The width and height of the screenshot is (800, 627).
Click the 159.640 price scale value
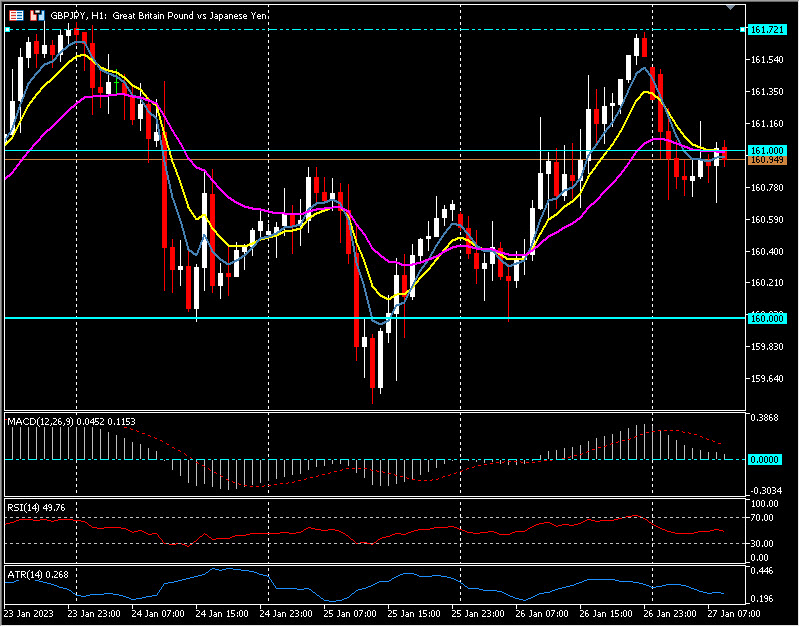tap(765, 379)
